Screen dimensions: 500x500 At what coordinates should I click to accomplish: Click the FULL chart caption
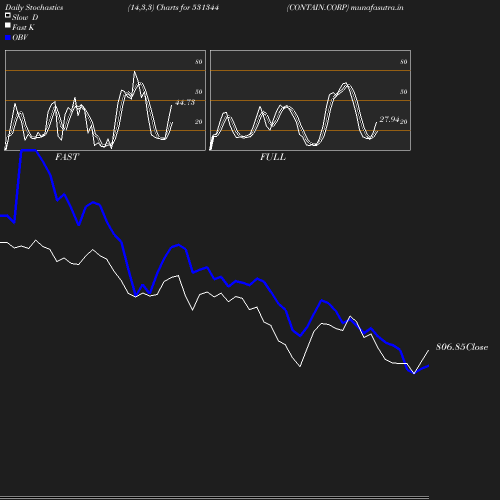click(x=273, y=157)
